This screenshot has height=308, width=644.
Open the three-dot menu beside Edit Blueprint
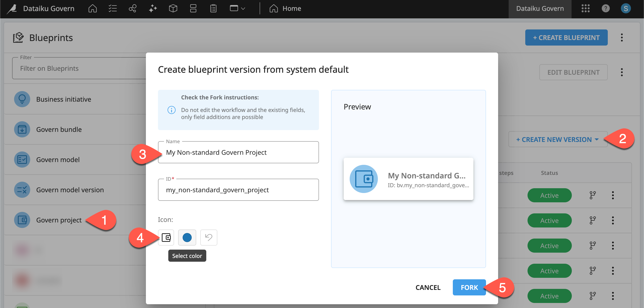(622, 72)
